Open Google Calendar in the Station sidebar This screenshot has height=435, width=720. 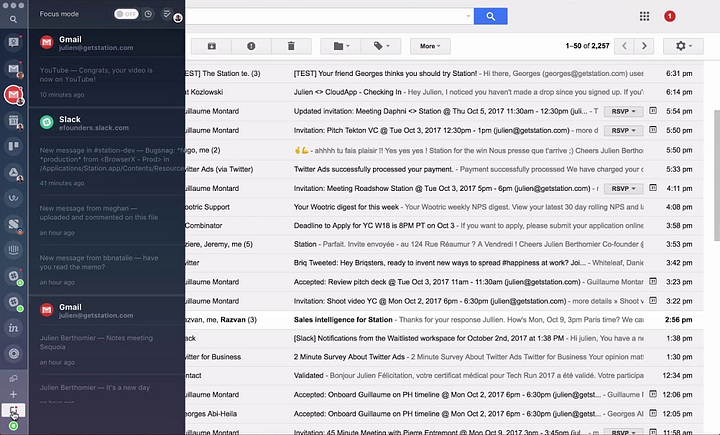pyautogui.click(x=14, y=121)
